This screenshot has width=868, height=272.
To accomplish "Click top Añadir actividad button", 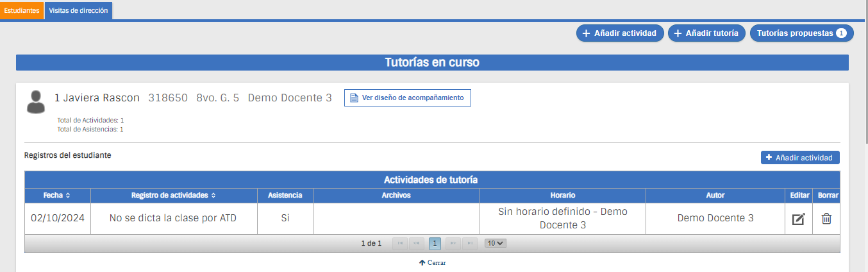I will tap(619, 33).
